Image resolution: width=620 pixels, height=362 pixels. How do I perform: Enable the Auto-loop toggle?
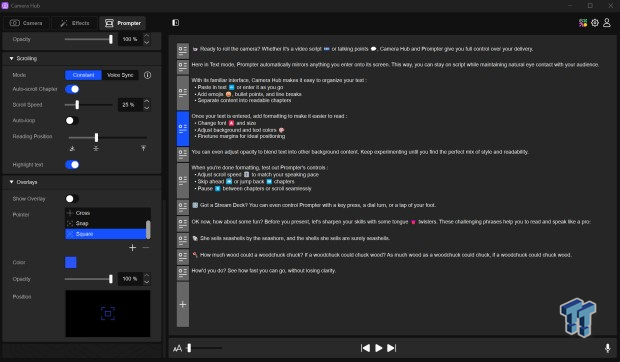click(x=72, y=121)
